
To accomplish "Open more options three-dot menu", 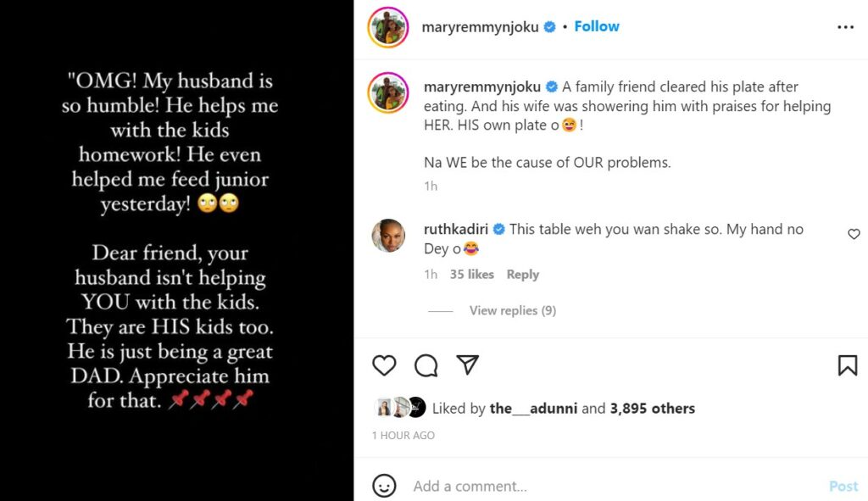I will coord(845,27).
